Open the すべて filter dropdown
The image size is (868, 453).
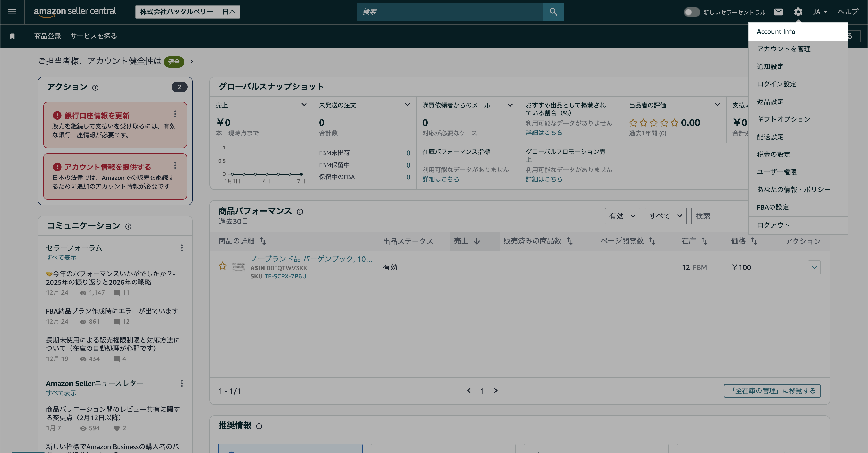[x=665, y=216]
